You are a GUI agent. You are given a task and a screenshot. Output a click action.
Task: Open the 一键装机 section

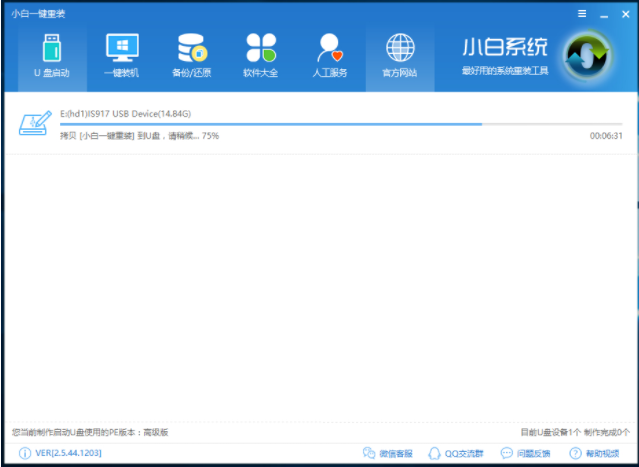click(121, 56)
